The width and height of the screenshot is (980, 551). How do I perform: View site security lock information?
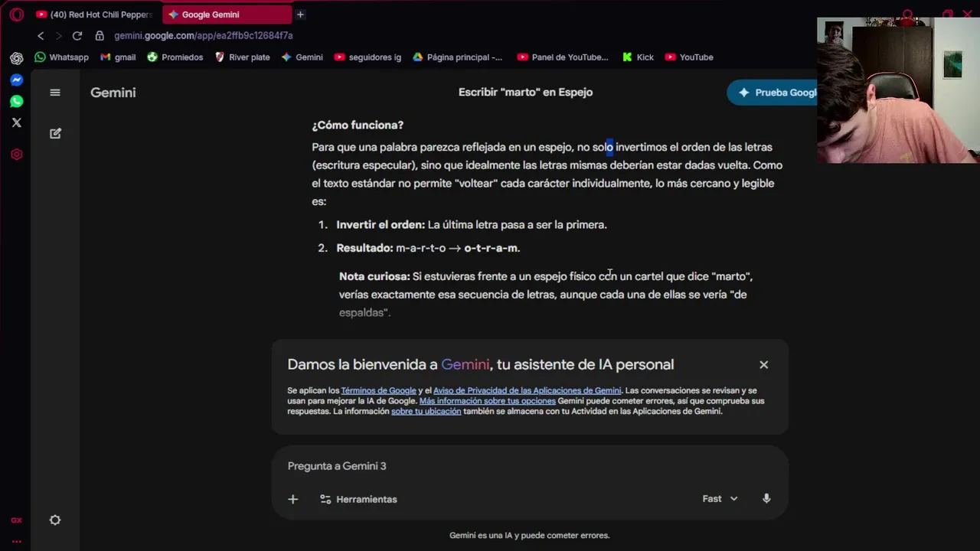coord(100,36)
